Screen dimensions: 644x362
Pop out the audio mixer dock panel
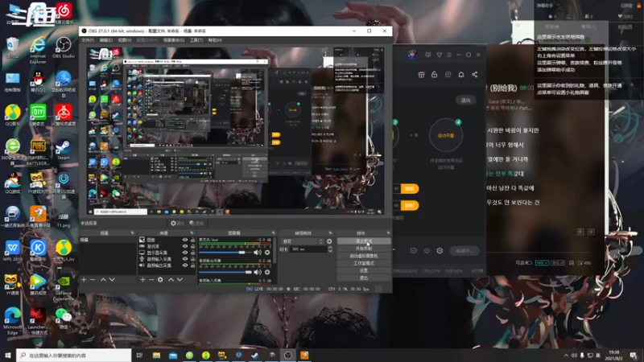tap(274, 232)
